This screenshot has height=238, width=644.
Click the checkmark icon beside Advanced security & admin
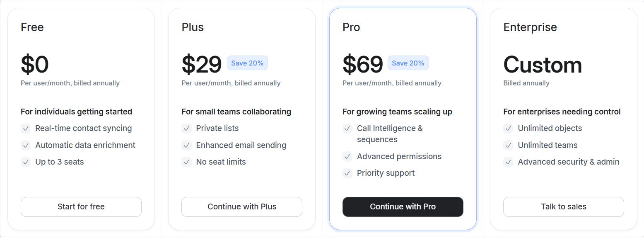pos(508,162)
